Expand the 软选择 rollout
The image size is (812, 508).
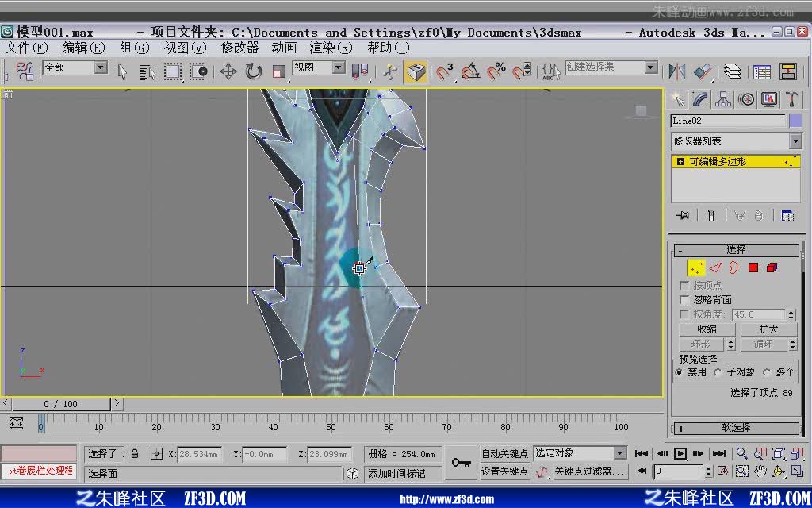735,428
